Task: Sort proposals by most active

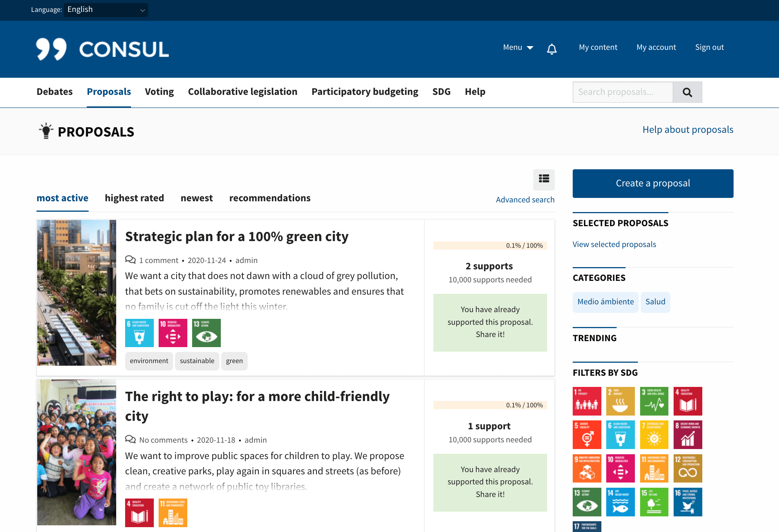Action: (63, 198)
